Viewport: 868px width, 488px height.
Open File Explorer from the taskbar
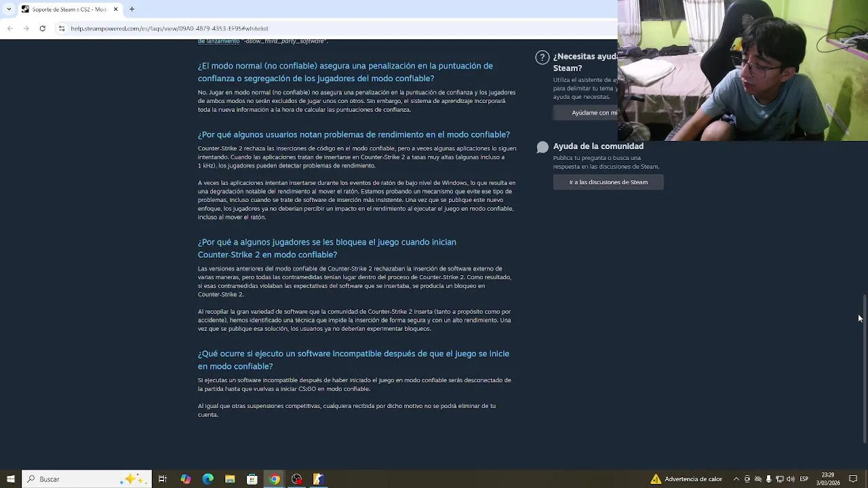[230, 479]
